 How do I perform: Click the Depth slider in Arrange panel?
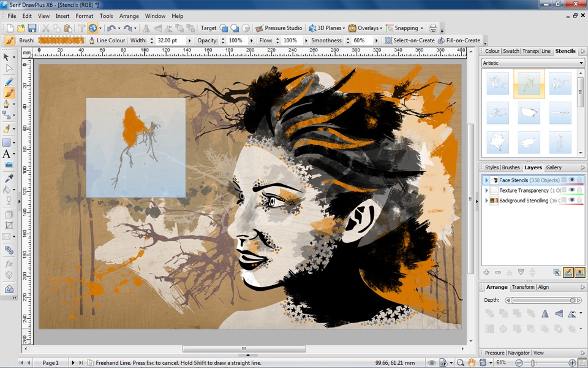[x=542, y=301]
